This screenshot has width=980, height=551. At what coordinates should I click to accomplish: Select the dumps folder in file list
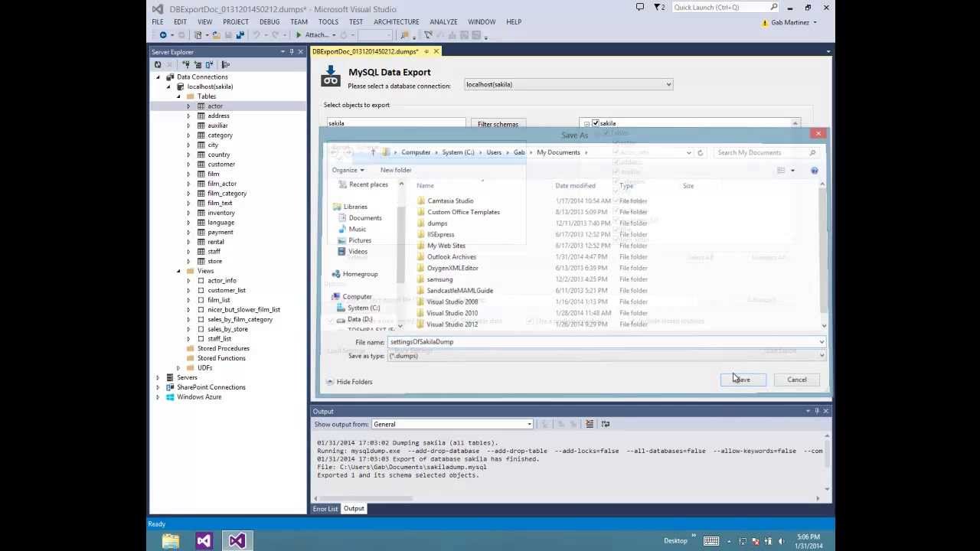[x=437, y=223]
